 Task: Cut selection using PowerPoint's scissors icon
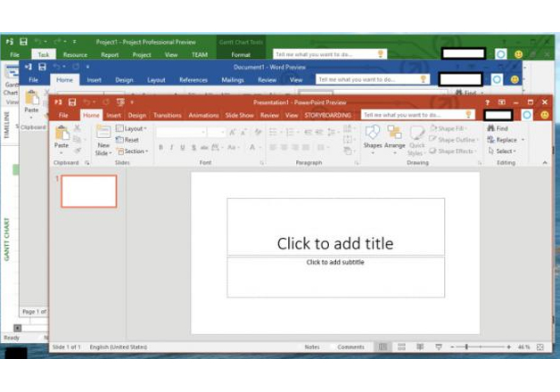point(78,128)
